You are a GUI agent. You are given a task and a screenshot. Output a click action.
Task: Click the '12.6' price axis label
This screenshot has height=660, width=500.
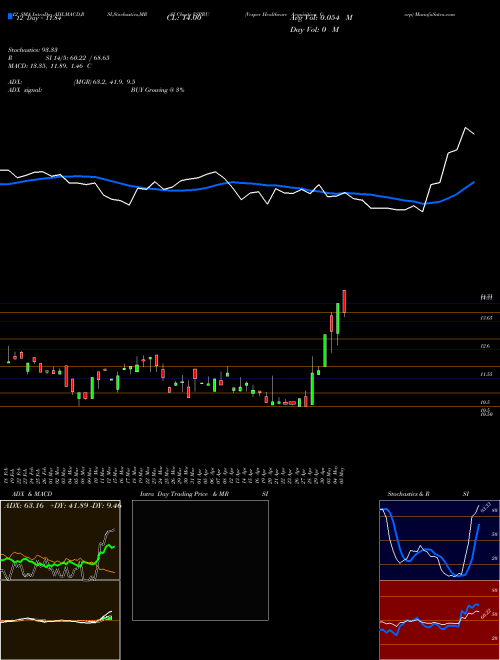(x=485, y=346)
